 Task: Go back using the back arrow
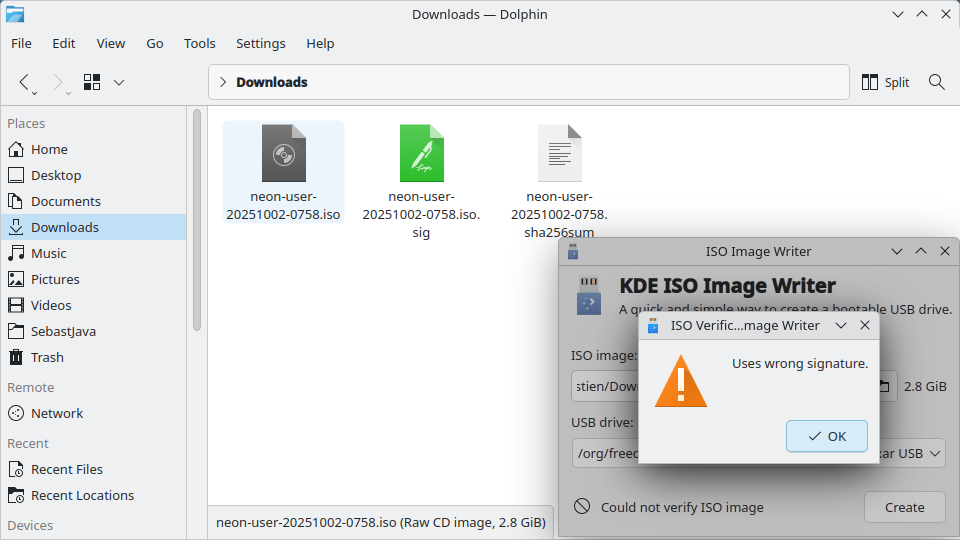(x=25, y=82)
